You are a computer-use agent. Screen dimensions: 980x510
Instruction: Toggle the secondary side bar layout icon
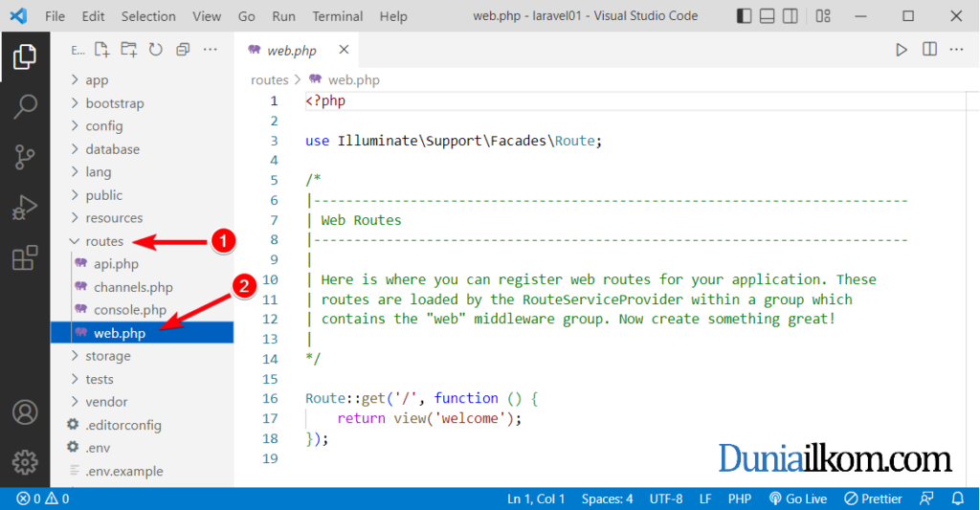pyautogui.click(x=790, y=15)
